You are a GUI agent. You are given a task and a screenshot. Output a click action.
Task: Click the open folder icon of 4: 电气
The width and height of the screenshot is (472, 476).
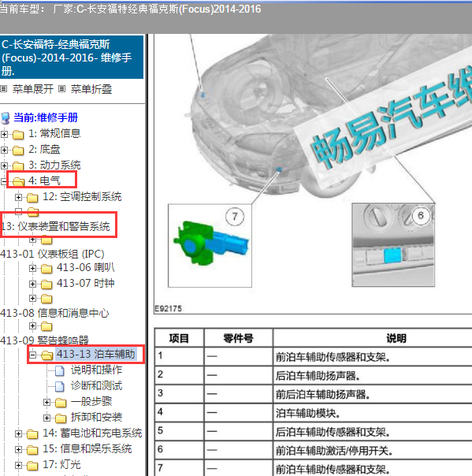point(18,181)
